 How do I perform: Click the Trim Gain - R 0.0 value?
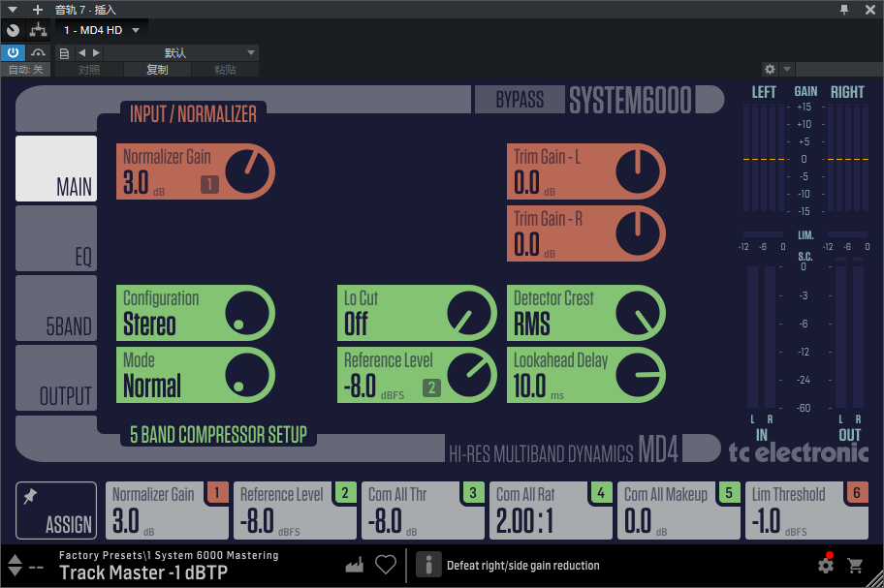tap(526, 244)
